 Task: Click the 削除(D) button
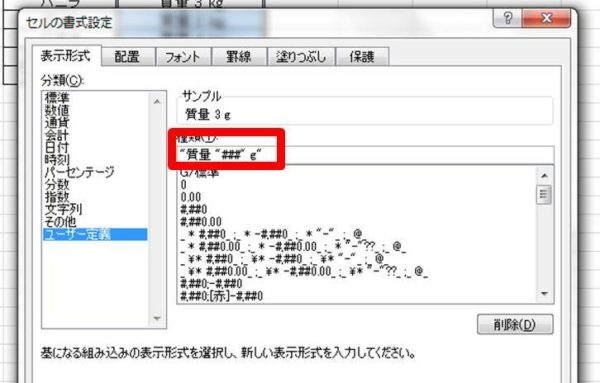[515, 324]
